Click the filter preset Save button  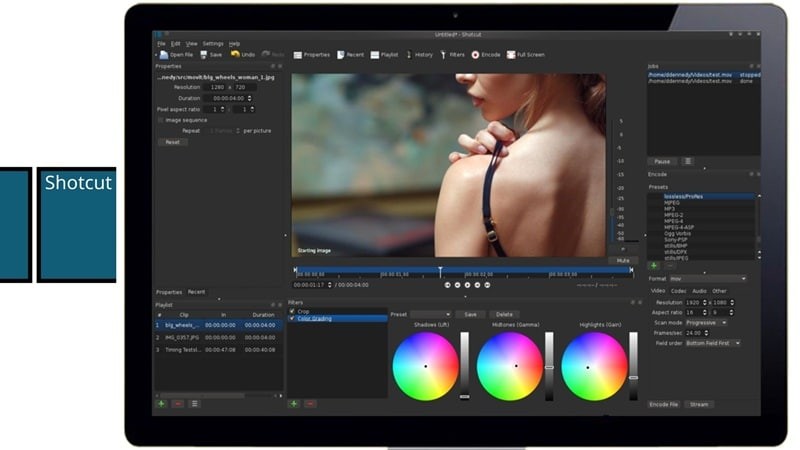pyautogui.click(x=470, y=314)
